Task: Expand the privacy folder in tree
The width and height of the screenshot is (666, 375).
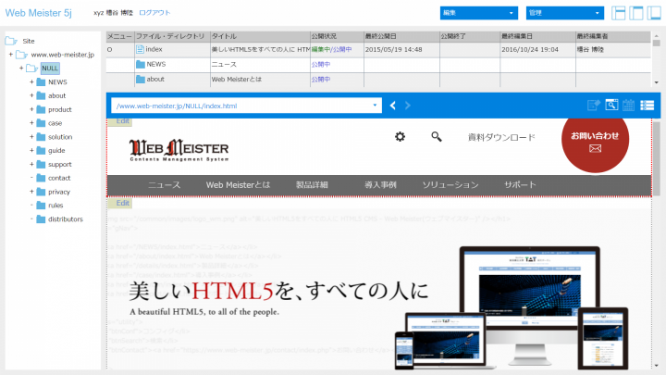Action: pyautogui.click(x=31, y=192)
